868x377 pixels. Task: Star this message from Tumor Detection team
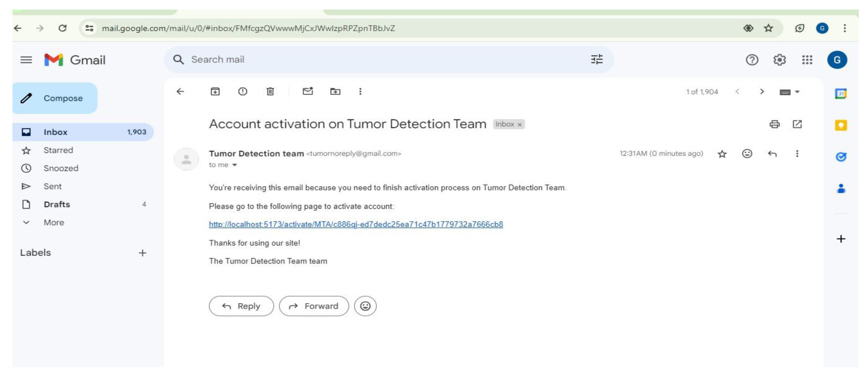tap(722, 154)
